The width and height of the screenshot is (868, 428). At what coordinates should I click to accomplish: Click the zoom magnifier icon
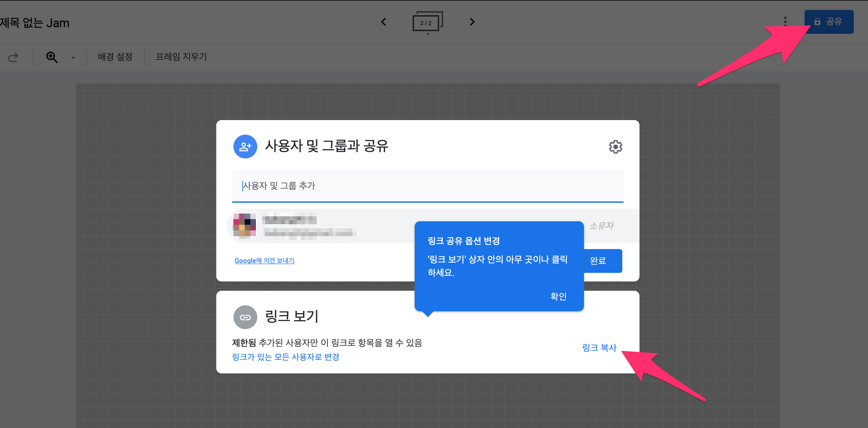tap(52, 57)
